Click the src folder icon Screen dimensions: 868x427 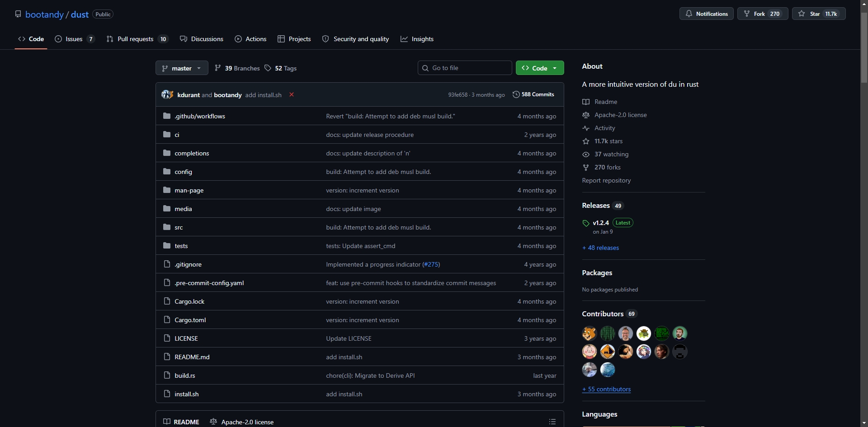(x=167, y=227)
